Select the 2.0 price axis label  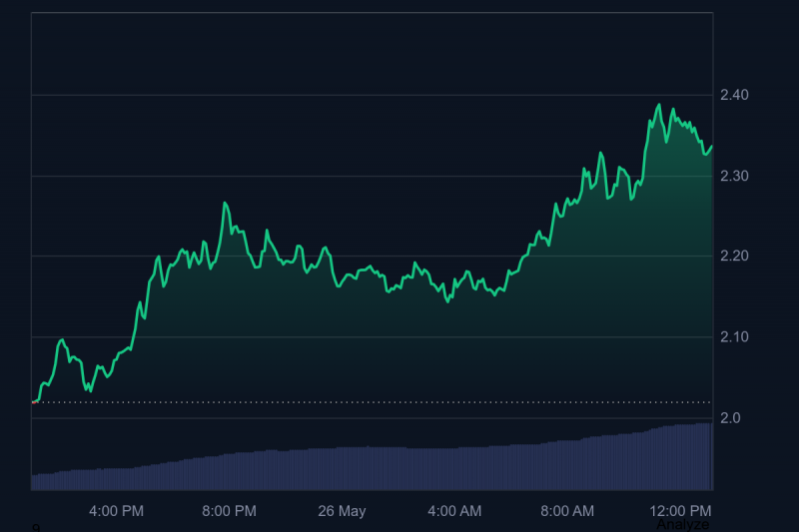click(x=730, y=418)
